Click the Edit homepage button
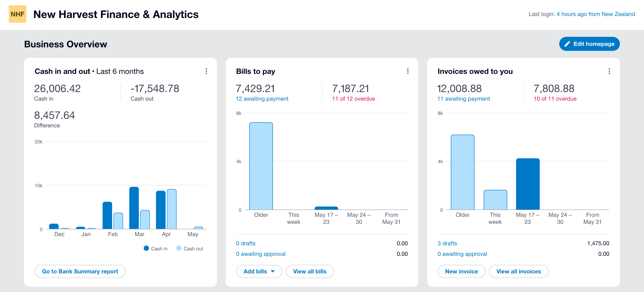Viewport: 644px width, 292px height. tap(589, 44)
